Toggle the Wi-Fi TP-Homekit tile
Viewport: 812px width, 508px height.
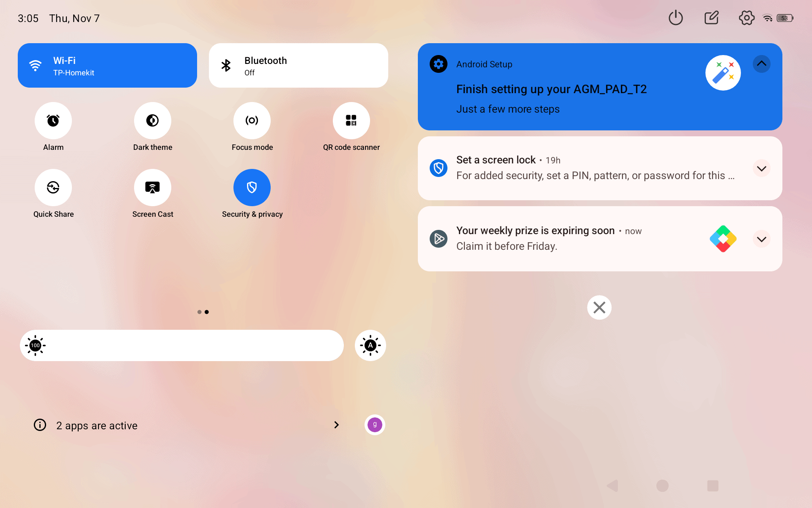pyautogui.click(x=107, y=66)
